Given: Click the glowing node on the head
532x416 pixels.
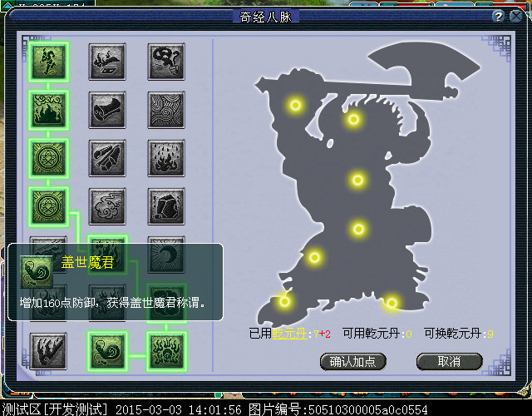Looking at the screenshot, I should tap(353, 119).
